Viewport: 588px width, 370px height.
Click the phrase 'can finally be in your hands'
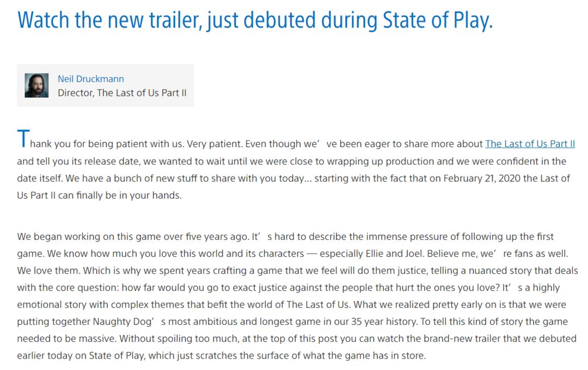tap(120, 195)
